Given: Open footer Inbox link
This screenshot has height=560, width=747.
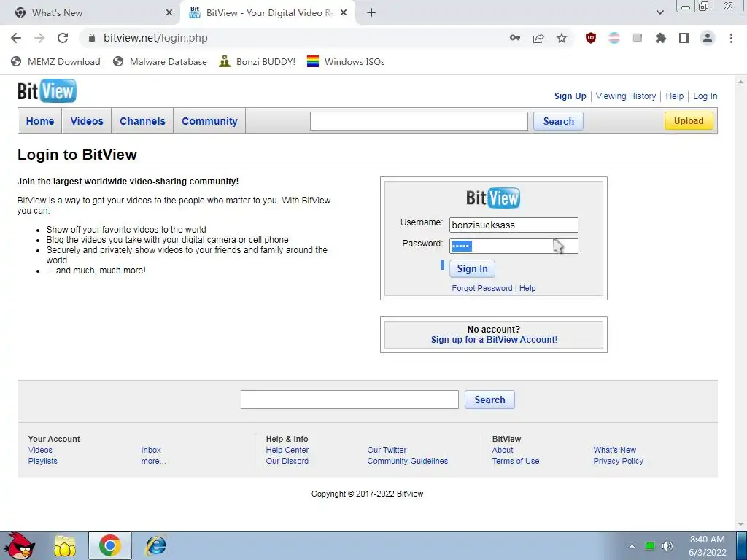Looking at the screenshot, I should [x=151, y=450].
